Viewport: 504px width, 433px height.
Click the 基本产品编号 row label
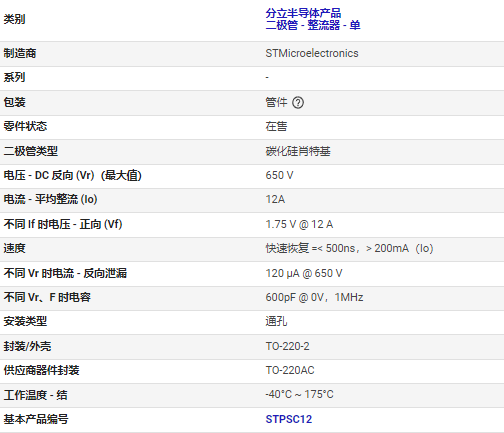click(x=36, y=419)
